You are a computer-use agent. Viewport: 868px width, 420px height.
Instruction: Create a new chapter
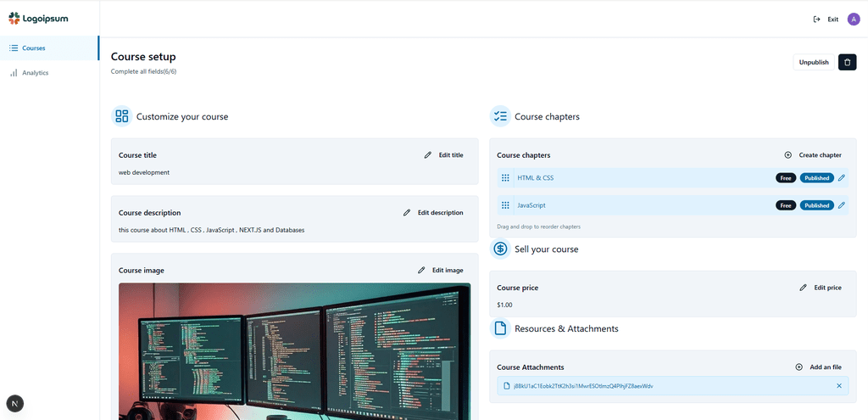click(x=812, y=155)
